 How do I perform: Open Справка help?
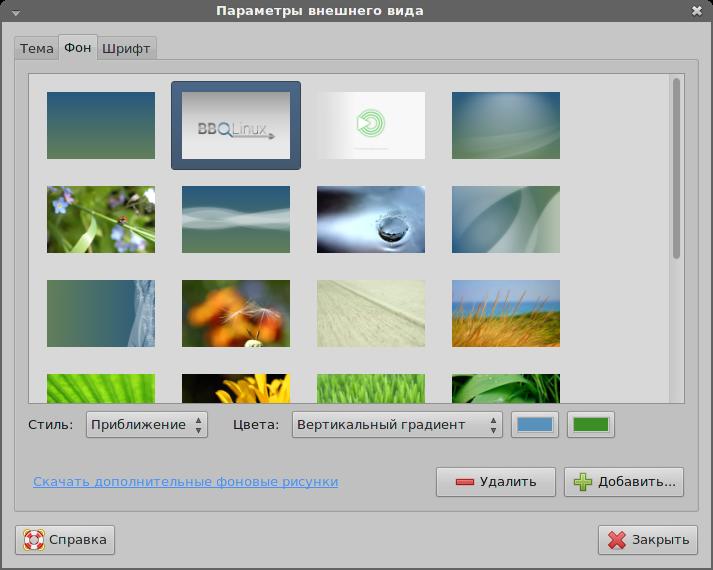pos(65,540)
